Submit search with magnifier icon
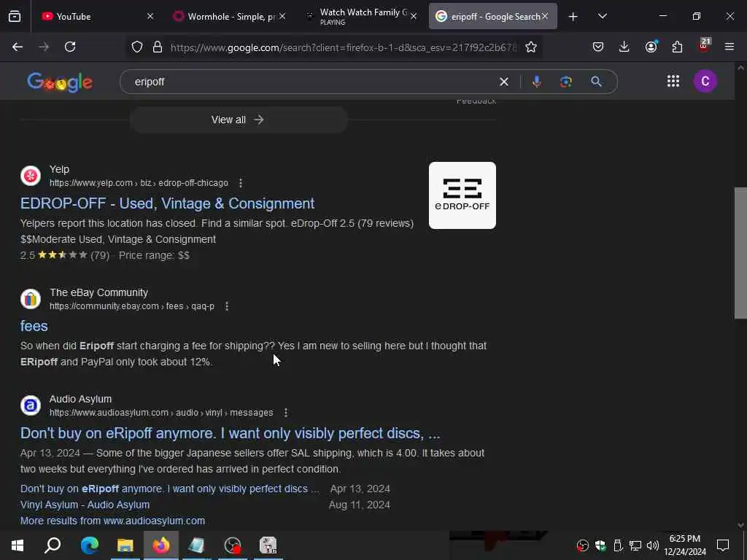Image resolution: width=747 pixels, height=560 pixels. click(596, 82)
